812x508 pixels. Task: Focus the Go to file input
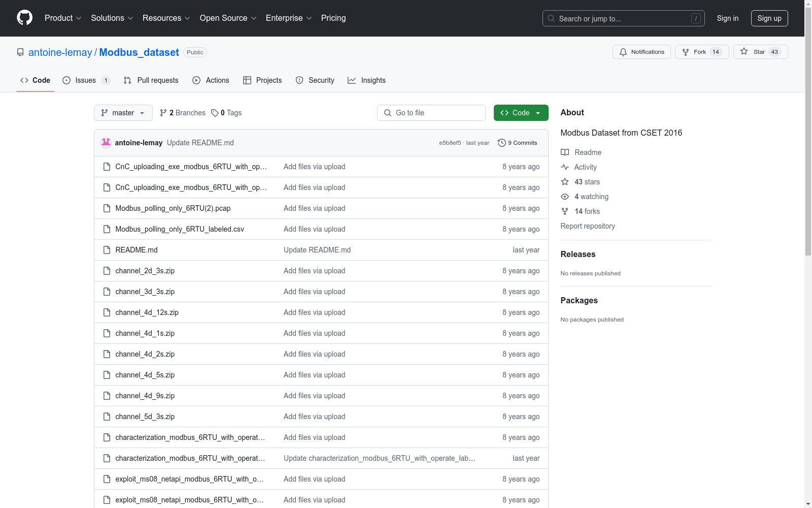[431, 113]
